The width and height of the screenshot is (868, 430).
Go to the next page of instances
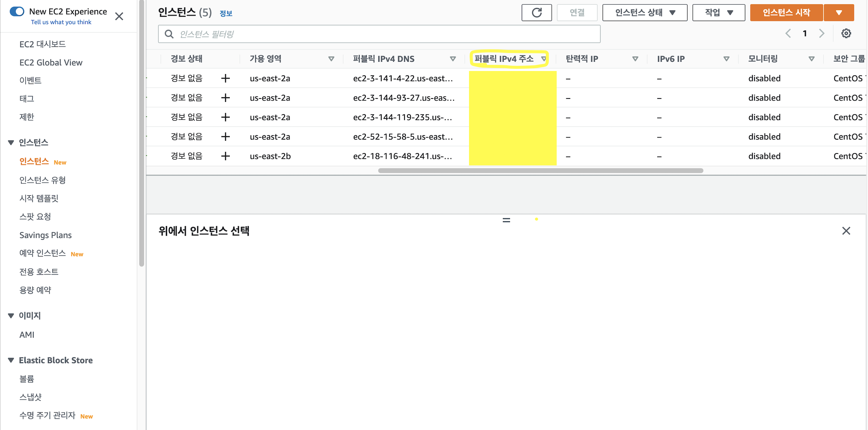(821, 33)
